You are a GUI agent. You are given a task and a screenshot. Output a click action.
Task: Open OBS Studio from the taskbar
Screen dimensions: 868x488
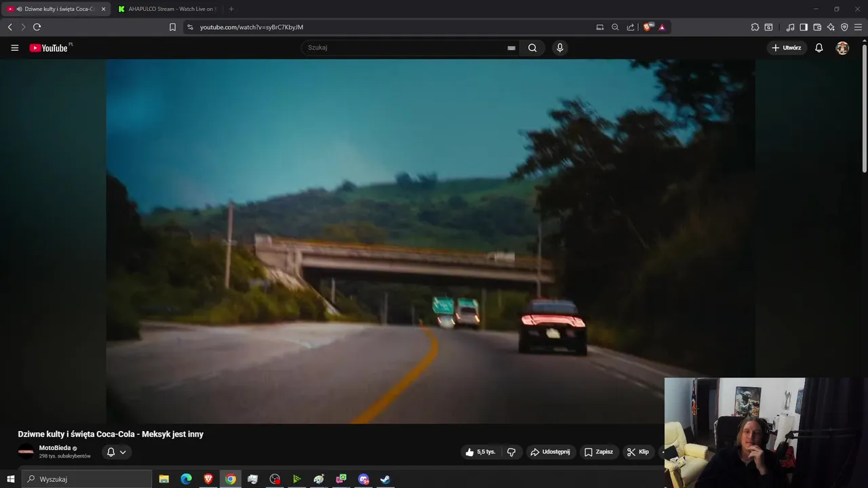pyautogui.click(x=275, y=479)
